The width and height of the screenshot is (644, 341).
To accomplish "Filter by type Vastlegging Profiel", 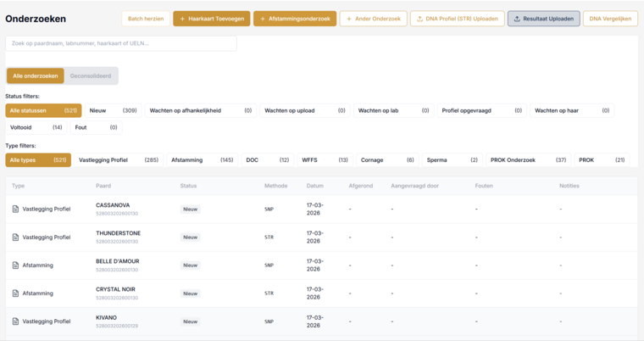I will click(119, 160).
